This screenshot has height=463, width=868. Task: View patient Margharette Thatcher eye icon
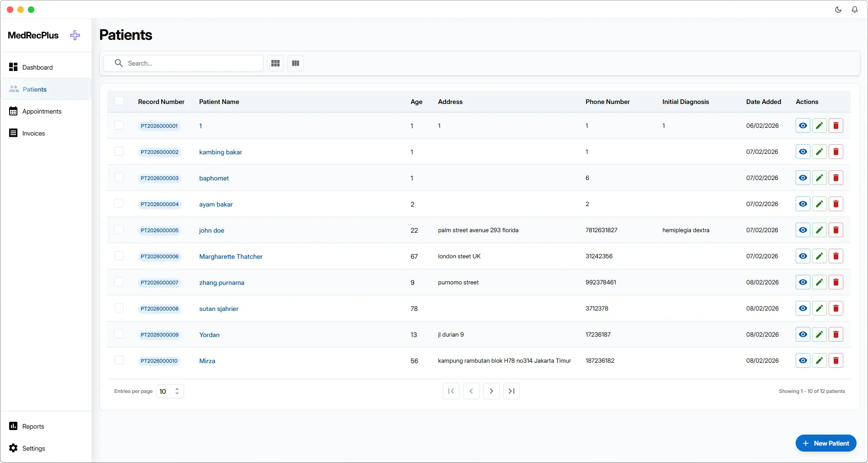[x=803, y=256]
